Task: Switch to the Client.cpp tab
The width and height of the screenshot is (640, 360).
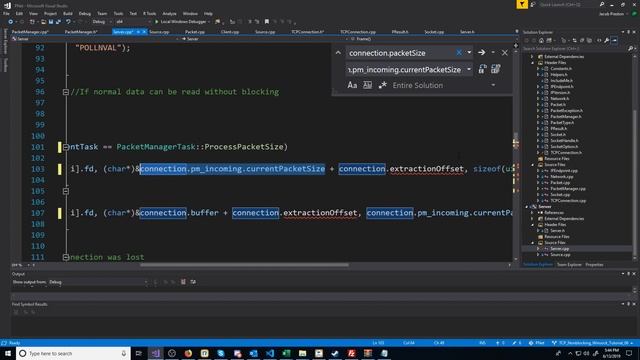Action: (x=230, y=32)
